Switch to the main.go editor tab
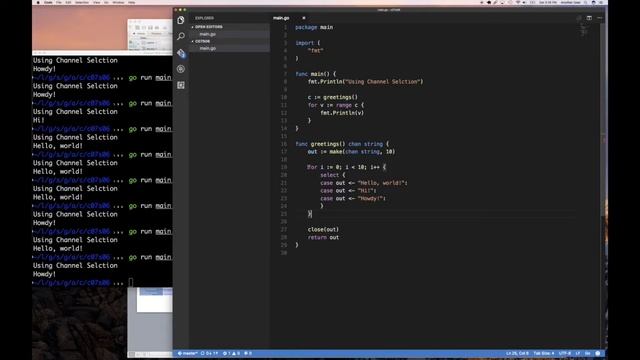 (x=281, y=18)
